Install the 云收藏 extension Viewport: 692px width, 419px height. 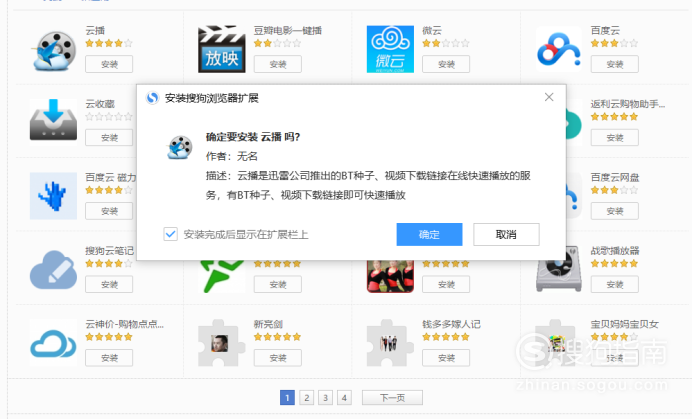click(109, 138)
